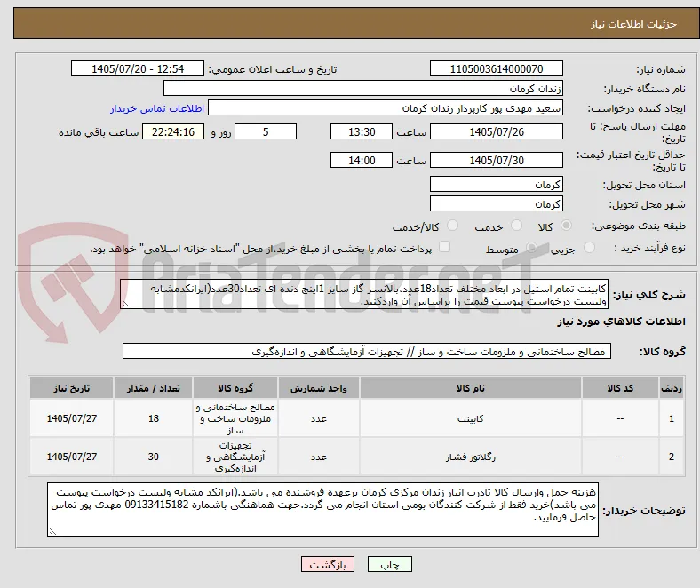Click the buyer name field زندان کرمان
Image resolution: width=700 pixels, height=588 pixels.
pyautogui.click(x=363, y=89)
